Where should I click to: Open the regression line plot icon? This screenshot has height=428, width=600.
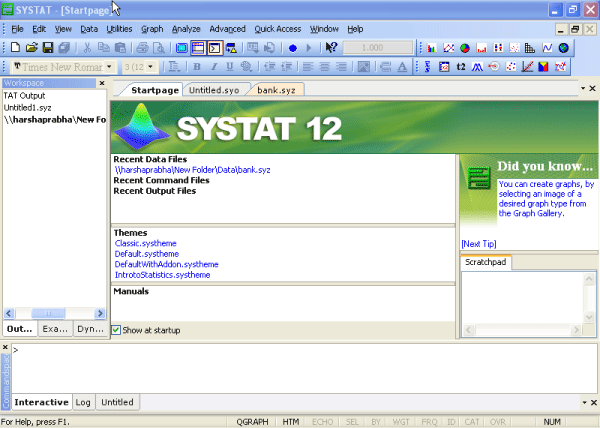[527, 67]
